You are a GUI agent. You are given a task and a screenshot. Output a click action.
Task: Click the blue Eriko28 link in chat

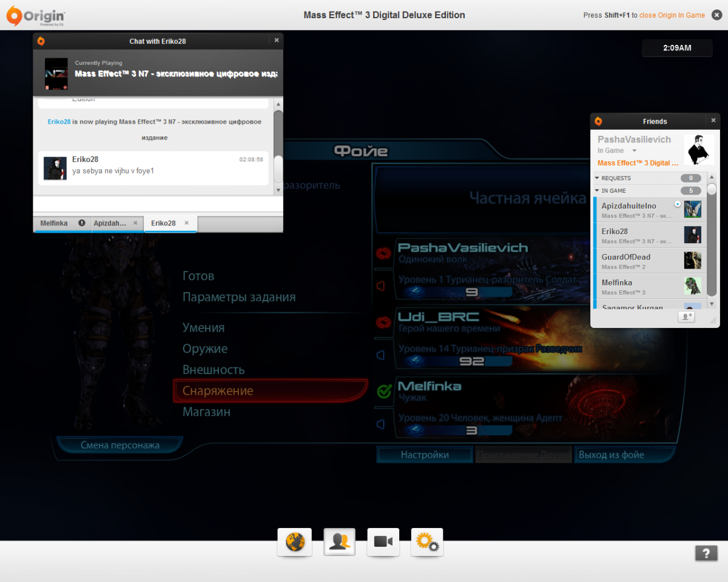tap(59, 122)
